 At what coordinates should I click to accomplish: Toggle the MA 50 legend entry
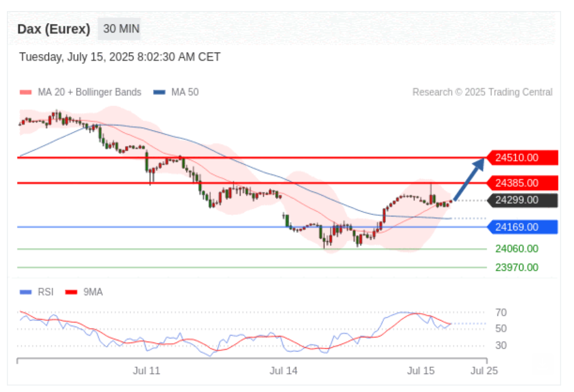[x=176, y=92]
